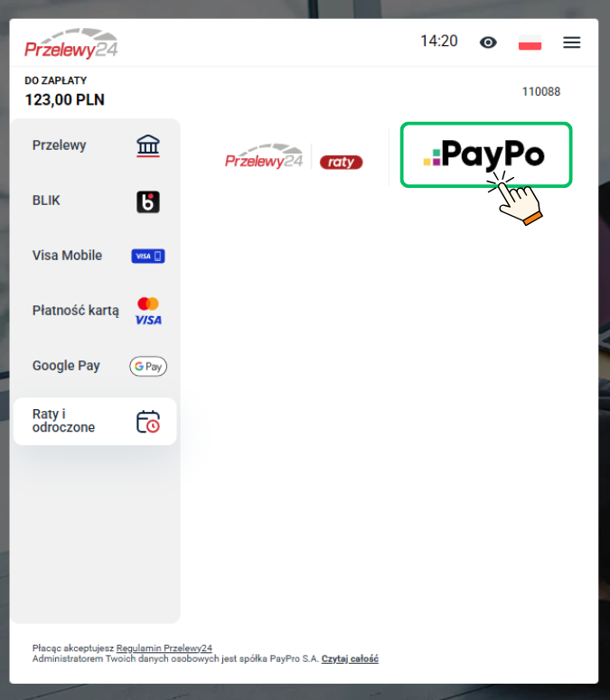Click the bank building icon beside Przelewy
This screenshot has width=610, height=700.
coord(148,145)
